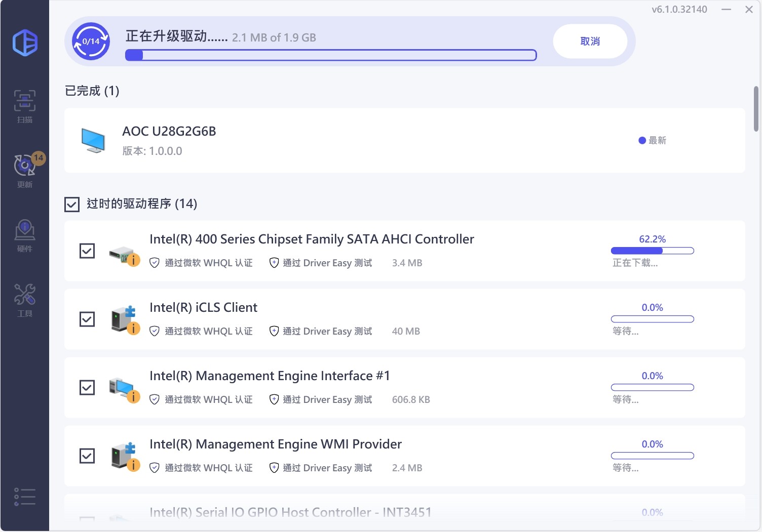The height and width of the screenshot is (532, 762).
Task: Click the 14 badge on update icon
Action: (x=39, y=158)
